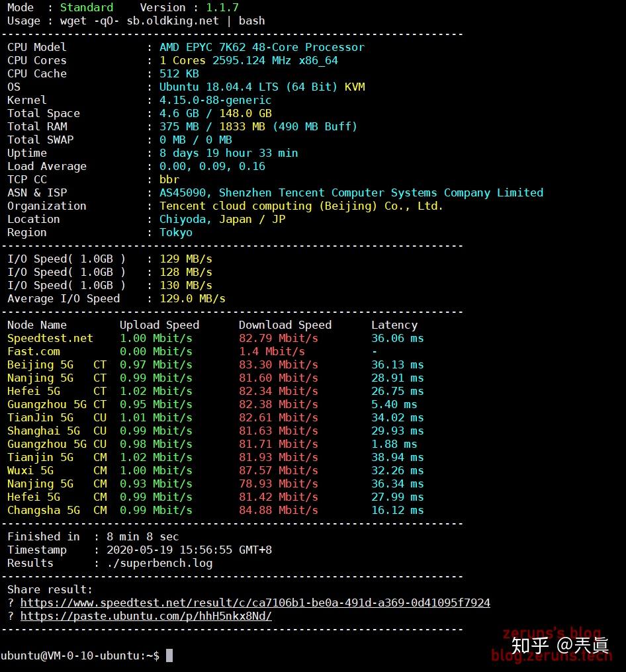Click the region value 'Tokyo'
626x672 pixels.
(176, 233)
